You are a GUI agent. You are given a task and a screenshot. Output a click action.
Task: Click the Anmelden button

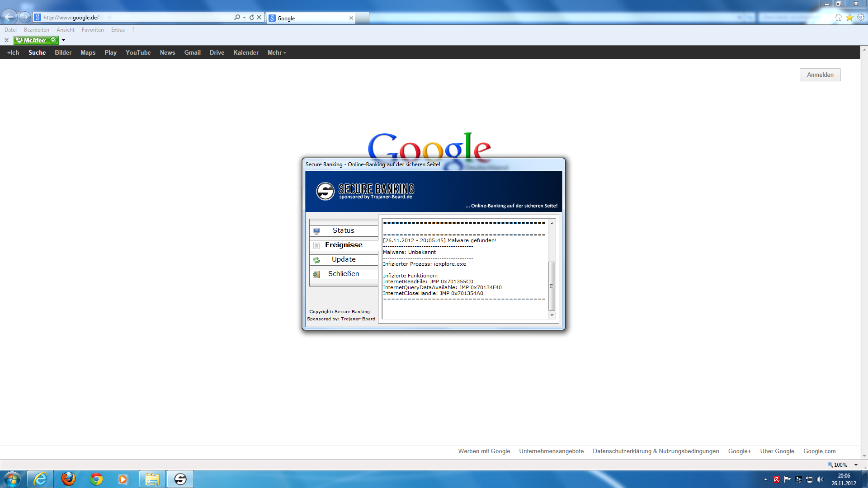tap(820, 75)
